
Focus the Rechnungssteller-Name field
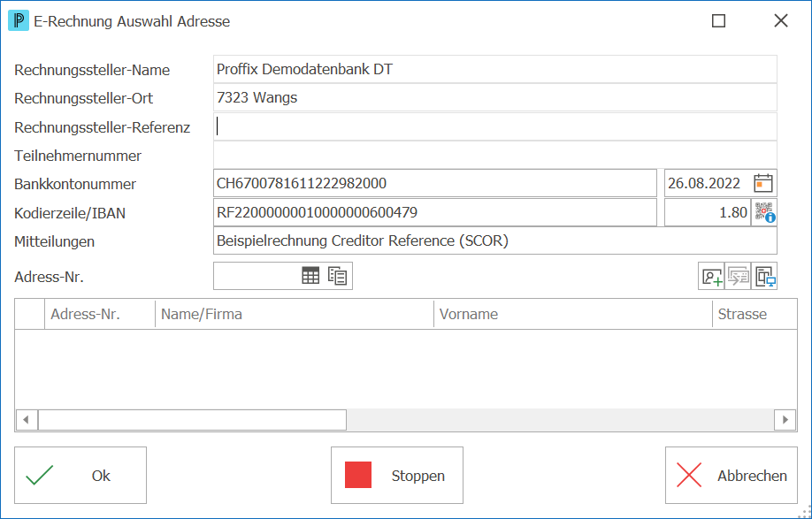click(x=495, y=69)
